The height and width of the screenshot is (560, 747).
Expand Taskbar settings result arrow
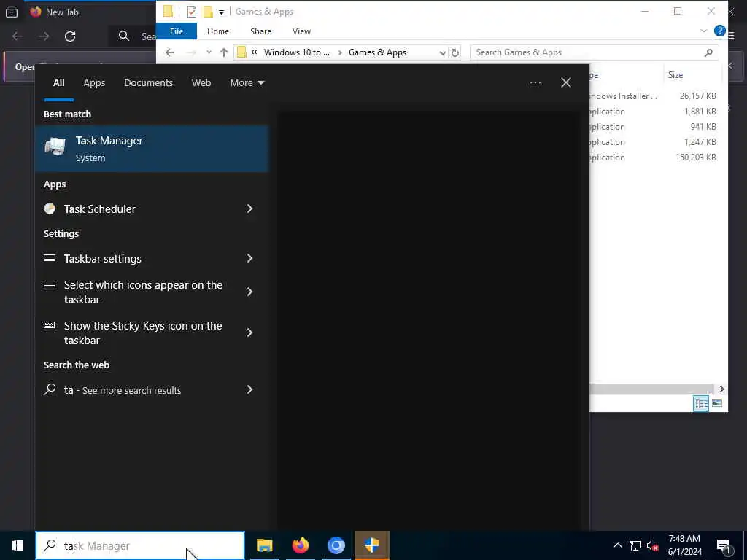pos(249,258)
